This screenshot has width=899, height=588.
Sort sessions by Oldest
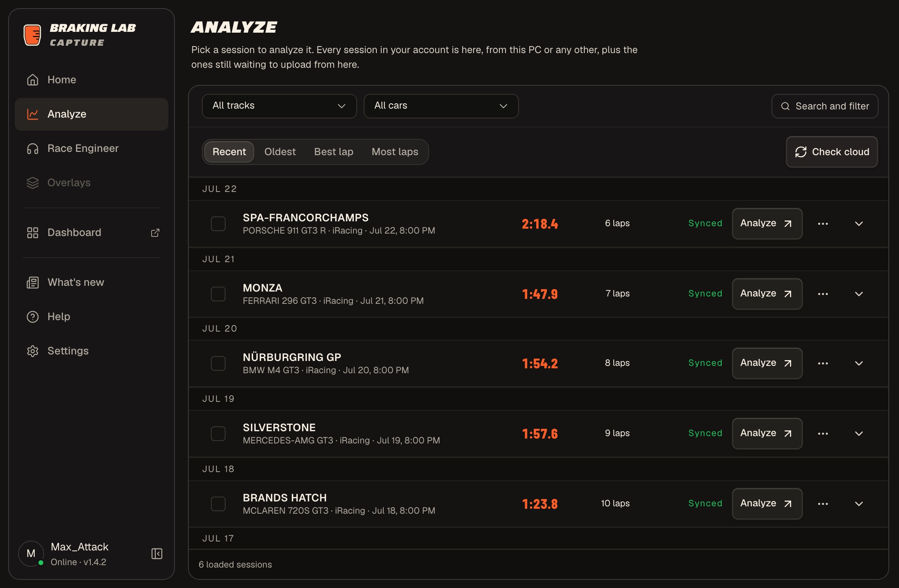(280, 152)
